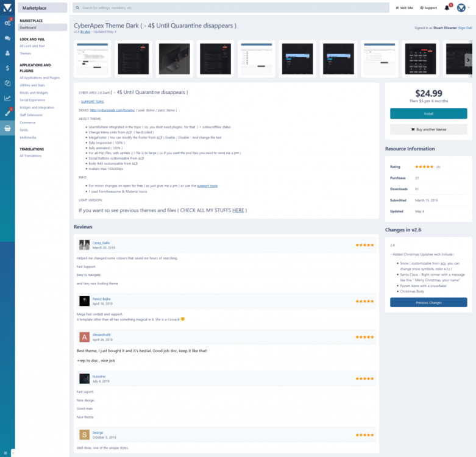Click the notifications bell icon
The width and height of the screenshot is (476, 457).
[x=447, y=8]
